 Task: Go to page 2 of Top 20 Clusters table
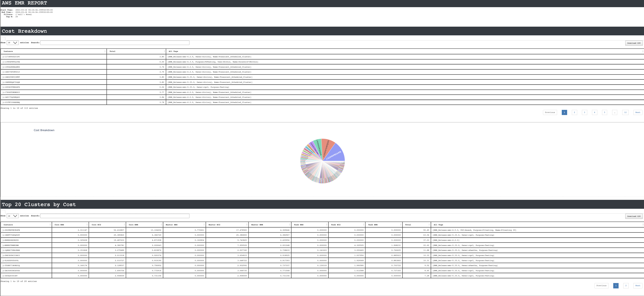(x=626, y=286)
